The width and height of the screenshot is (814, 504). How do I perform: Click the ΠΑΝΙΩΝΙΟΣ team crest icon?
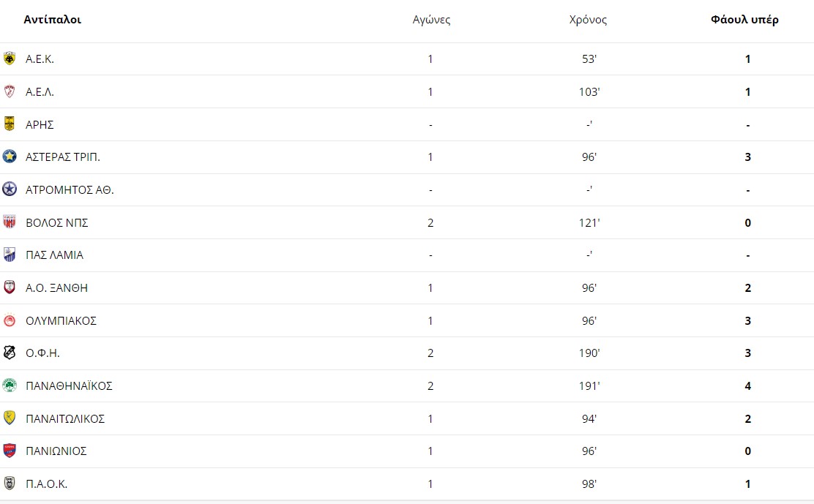point(10,451)
